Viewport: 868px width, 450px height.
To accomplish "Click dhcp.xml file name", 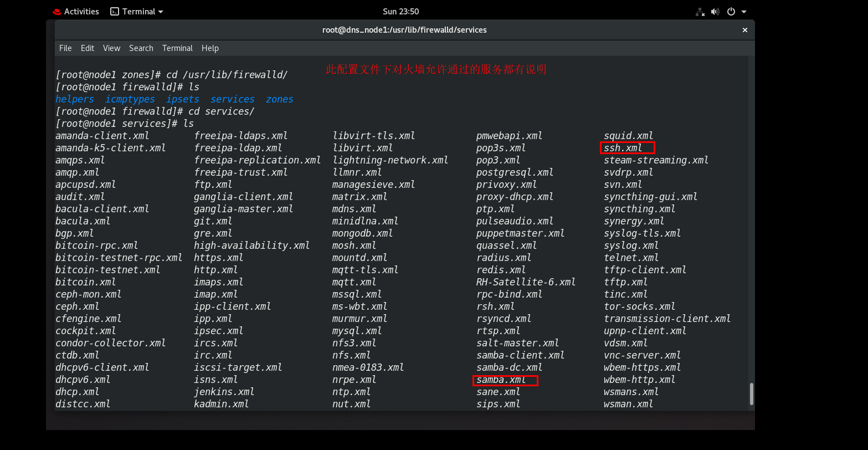I will (x=78, y=392).
